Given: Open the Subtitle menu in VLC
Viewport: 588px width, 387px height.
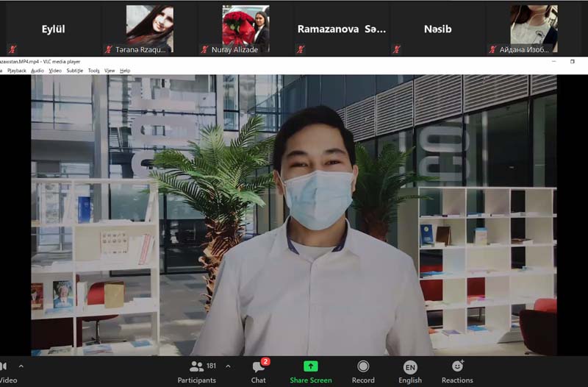Looking at the screenshot, I should coord(74,71).
